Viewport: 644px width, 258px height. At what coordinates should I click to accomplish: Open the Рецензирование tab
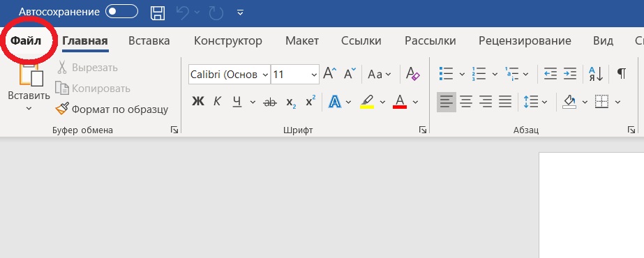pyautogui.click(x=525, y=41)
